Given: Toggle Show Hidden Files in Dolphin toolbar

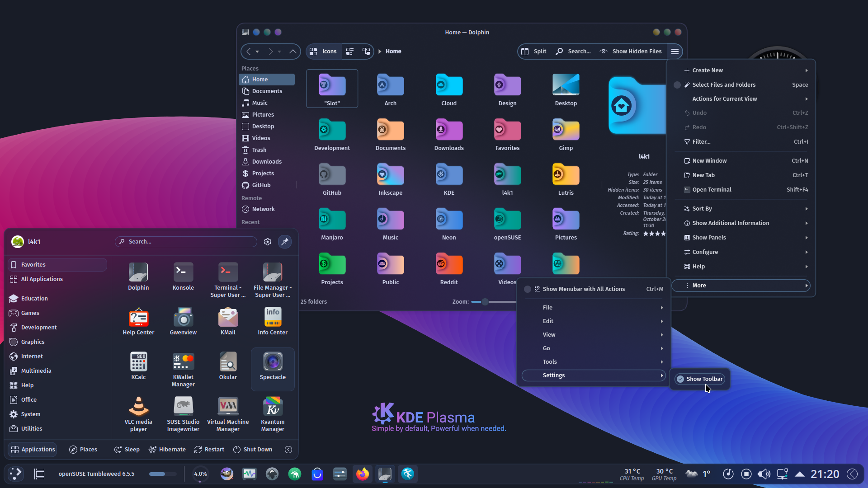Looking at the screenshot, I should pos(631,52).
